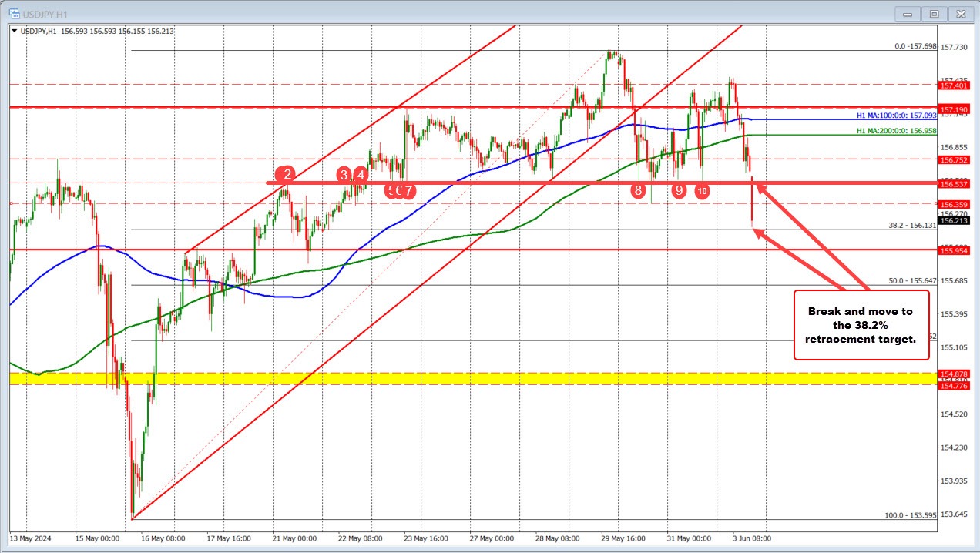The height and width of the screenshot is (553, 980).
Task: Select the 154.878 red price label
Action: (954, 374)
